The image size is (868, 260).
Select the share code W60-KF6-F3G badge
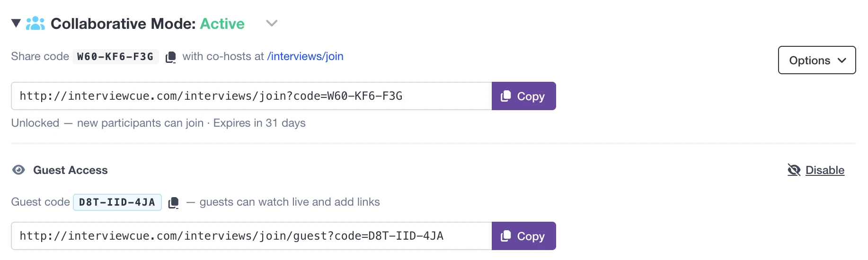(x=115, y=57)
